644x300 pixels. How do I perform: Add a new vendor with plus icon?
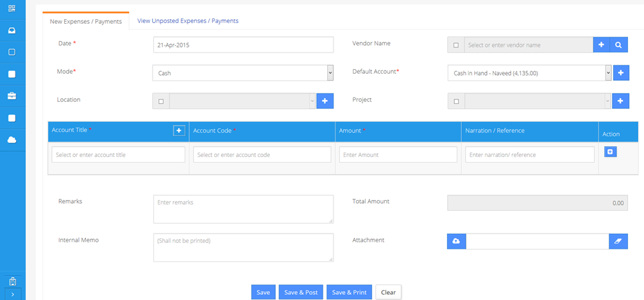pos(601,45)
